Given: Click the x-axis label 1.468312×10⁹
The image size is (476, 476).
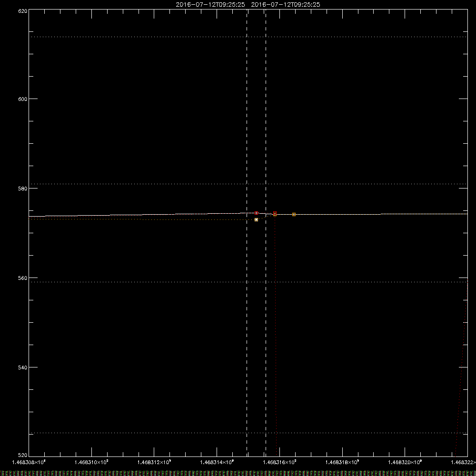Looking at the screenshot, I should [x=154, y=462].
